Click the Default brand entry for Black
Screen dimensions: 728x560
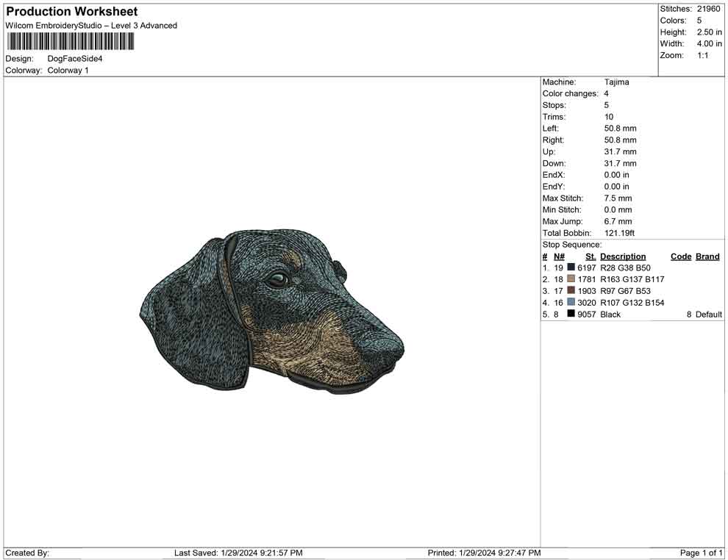pyautogui.click(x=709, y=314)
